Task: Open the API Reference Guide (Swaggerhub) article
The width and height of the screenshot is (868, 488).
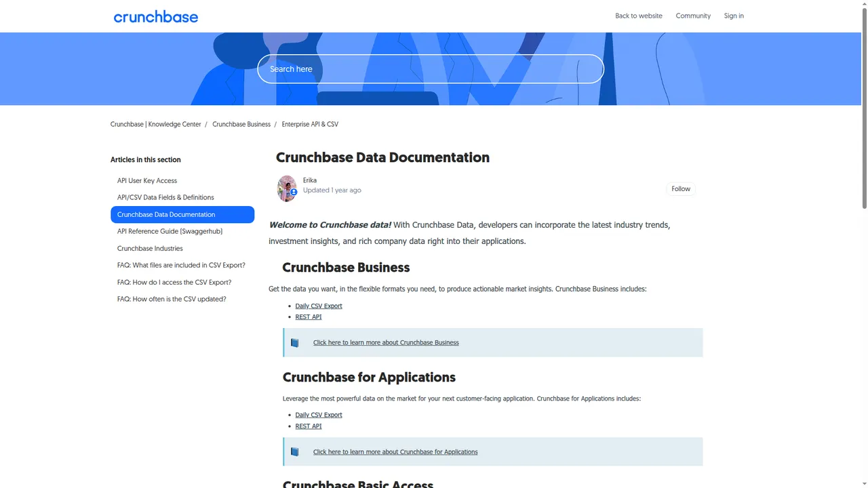Action: pyautogui.click(x=170, y=231)
